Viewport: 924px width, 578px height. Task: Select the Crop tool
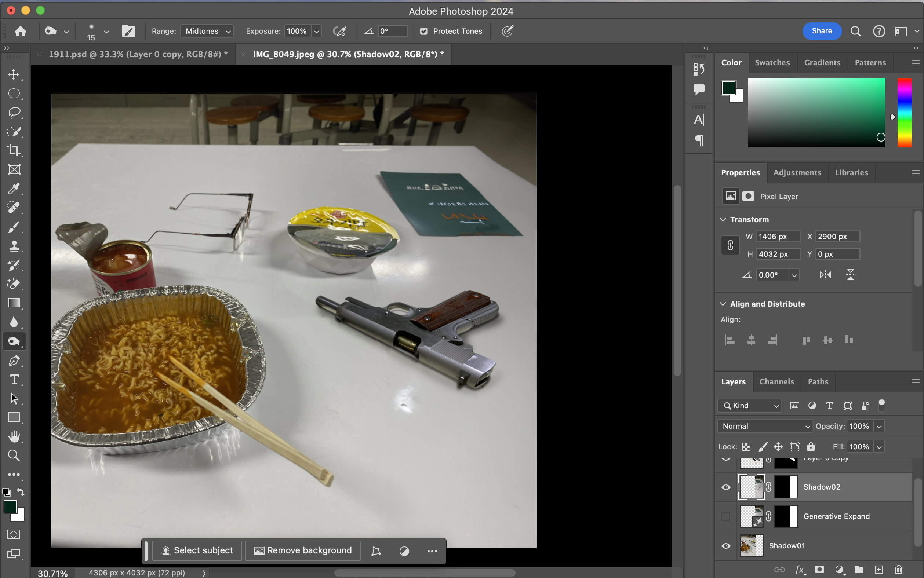[x=14, y=150]
